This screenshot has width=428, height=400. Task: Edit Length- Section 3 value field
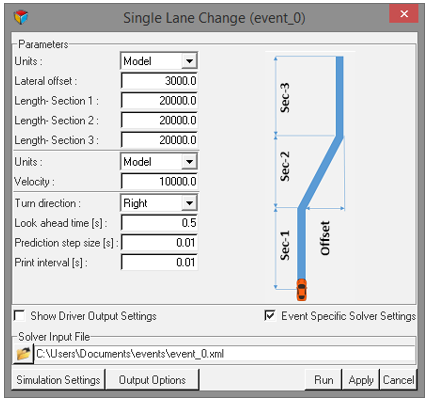pyautogui.click(x=159, y=140)
